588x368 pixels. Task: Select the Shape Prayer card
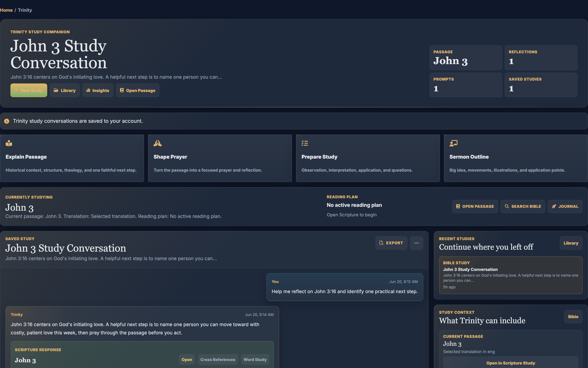pyautogui.click(x=220, y=158)
